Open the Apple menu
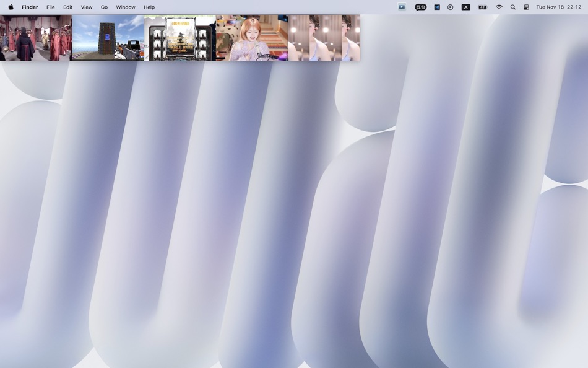 pos(10,7)
